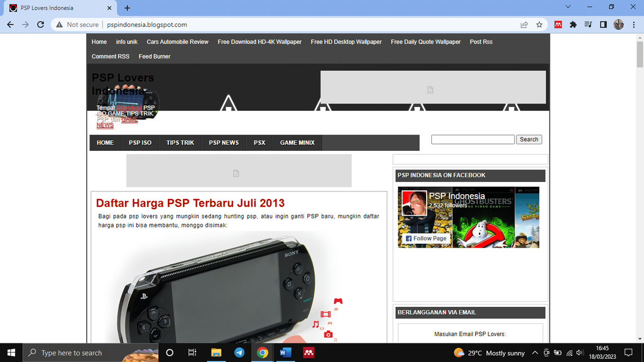Open Free HD Desktop Wallpaper link
The height and width of the screenshot is (362, 644).
346,42
